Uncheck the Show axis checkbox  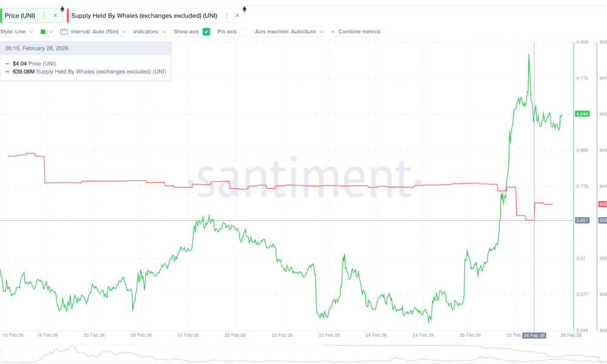206,32
